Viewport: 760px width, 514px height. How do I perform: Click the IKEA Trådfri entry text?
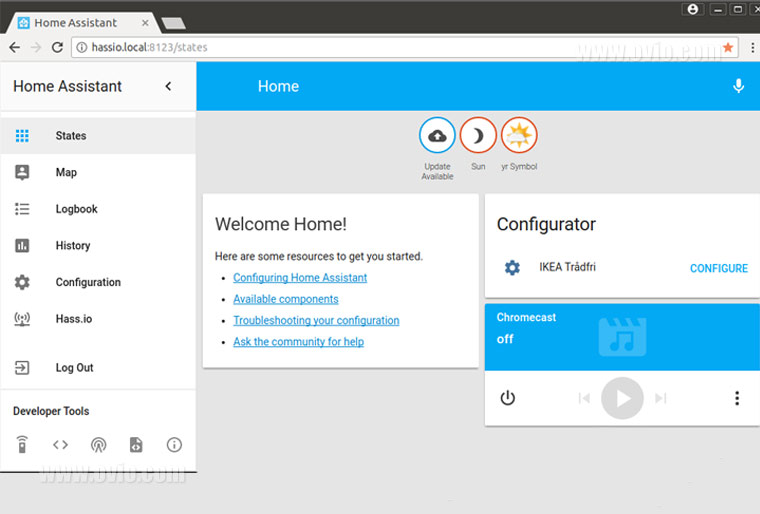567,267
